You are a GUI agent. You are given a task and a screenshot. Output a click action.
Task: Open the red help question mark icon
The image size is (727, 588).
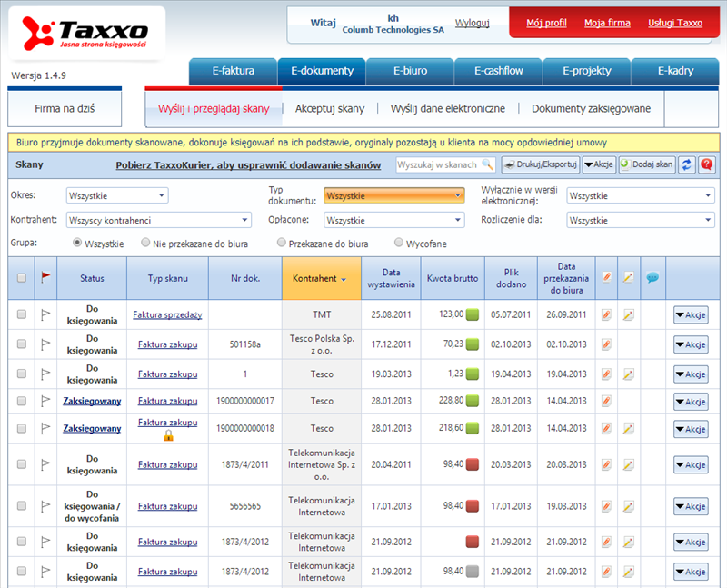tap(707, 164)
